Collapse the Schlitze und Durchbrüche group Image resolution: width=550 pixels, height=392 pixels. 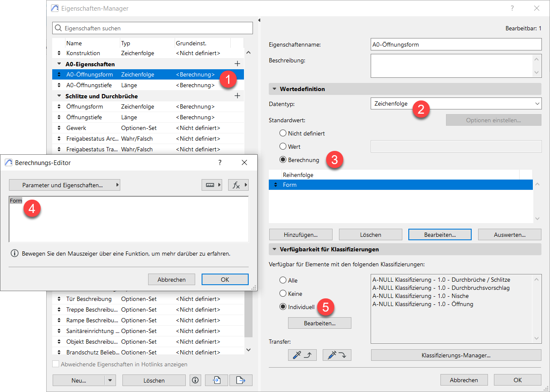59,96
